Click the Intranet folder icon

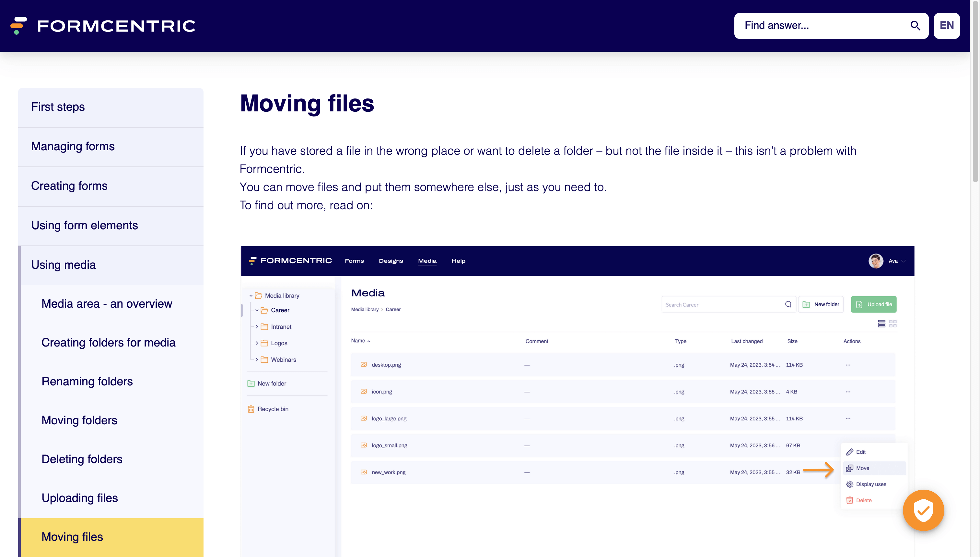pos(264,327)
